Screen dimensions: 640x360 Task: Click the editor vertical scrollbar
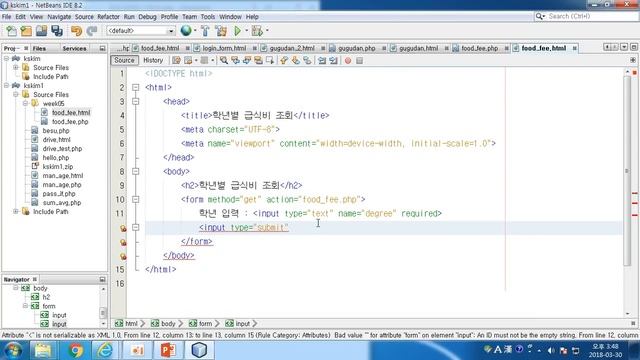click(x=627, y=171)
